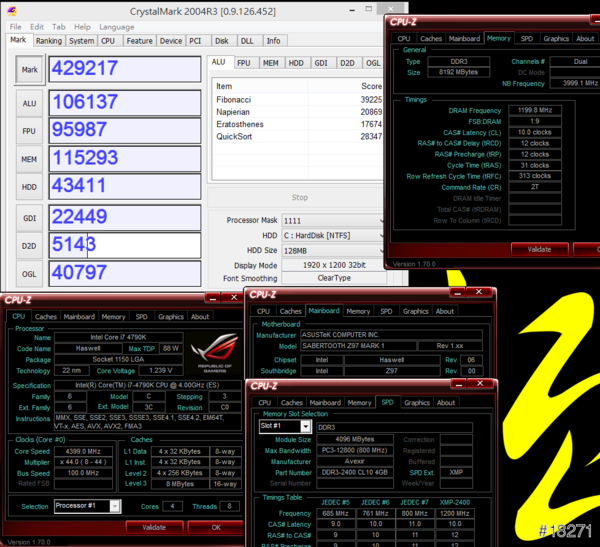Screen dimensions: 600x547
Task: Open the File menu in CrystalMark
Action: point(16,27)
